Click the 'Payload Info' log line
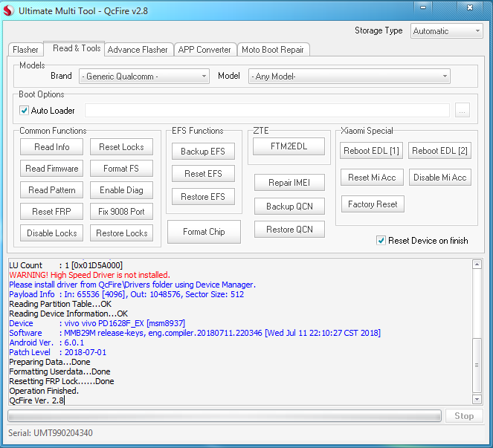The image size is (493, 448). 126,294
